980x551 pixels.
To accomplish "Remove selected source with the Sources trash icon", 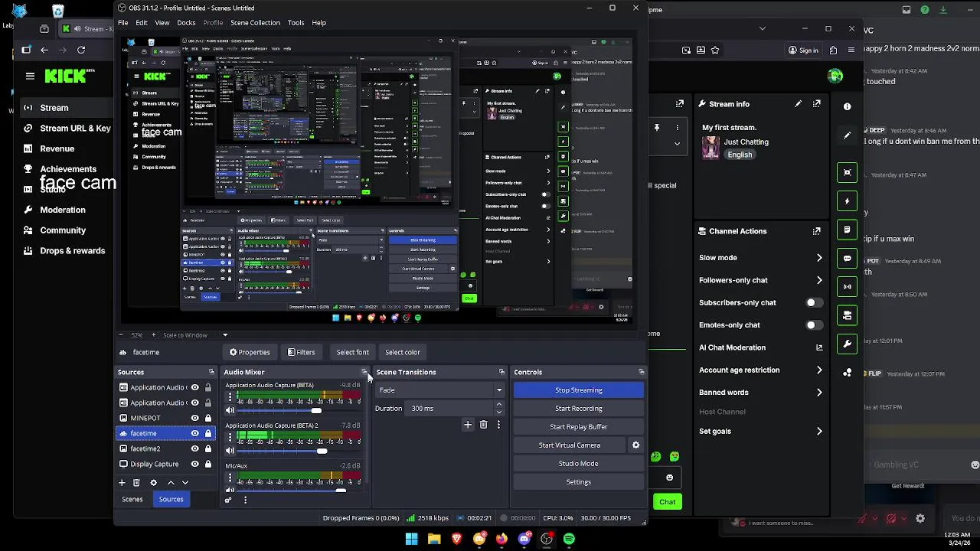I will (136, 483).
